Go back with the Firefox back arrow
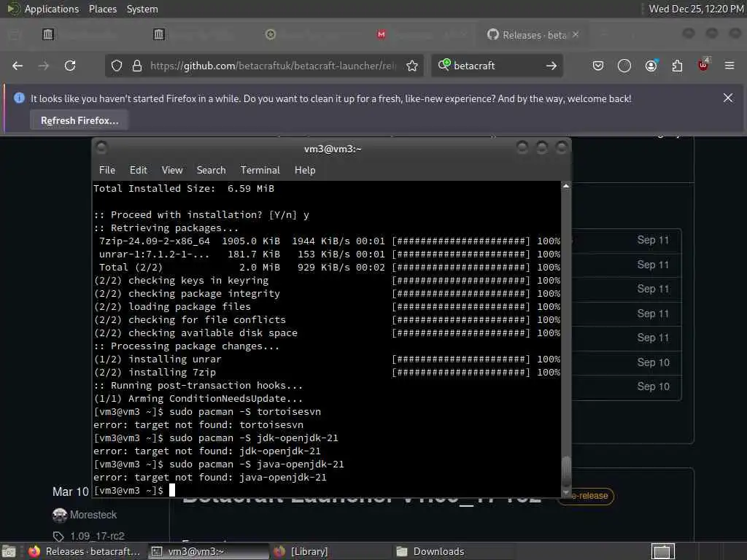The width and height of the screenshot is (747, 560). click(18, 66)
